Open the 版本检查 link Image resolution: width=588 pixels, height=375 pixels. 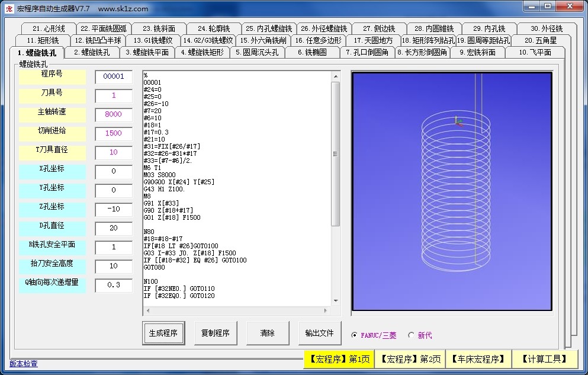tap(24, 364)
